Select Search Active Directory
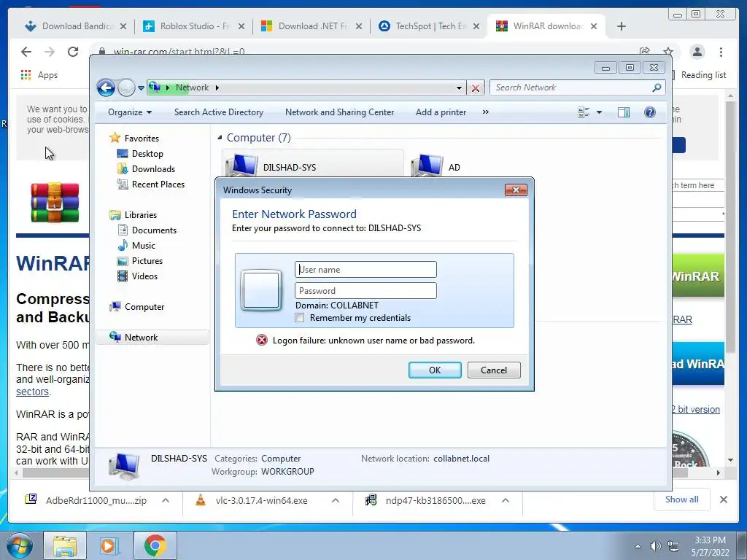 coord(219,112)
